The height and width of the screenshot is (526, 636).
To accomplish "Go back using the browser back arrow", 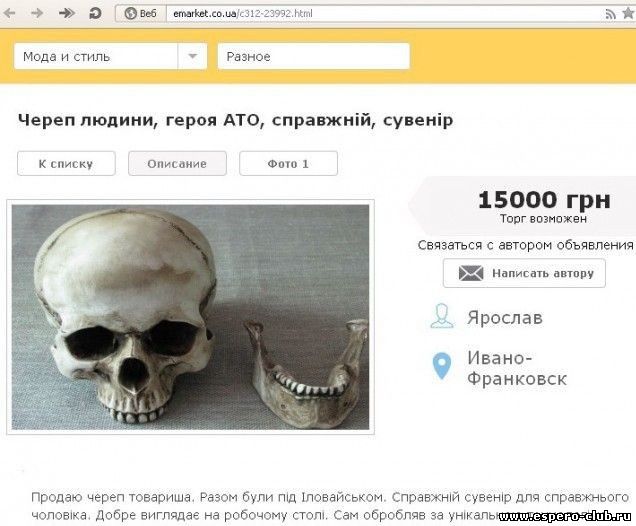I will coord(9,13).
